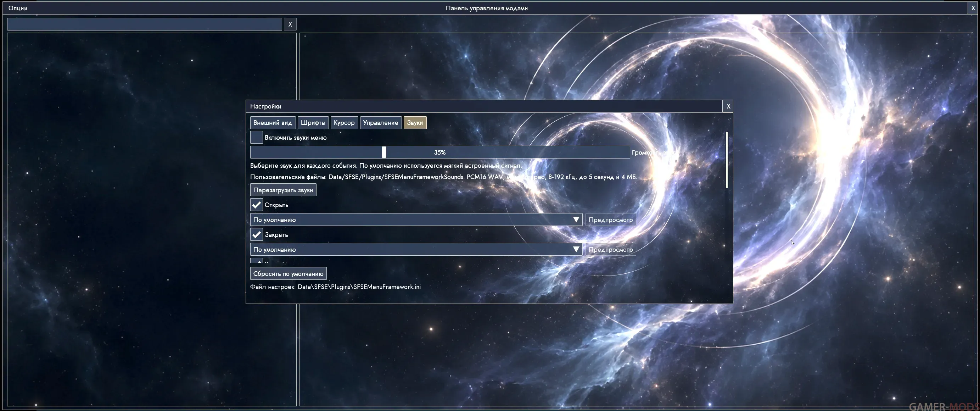
Task: Click Перезагрузить звуки button
Action: click(283, 190)
